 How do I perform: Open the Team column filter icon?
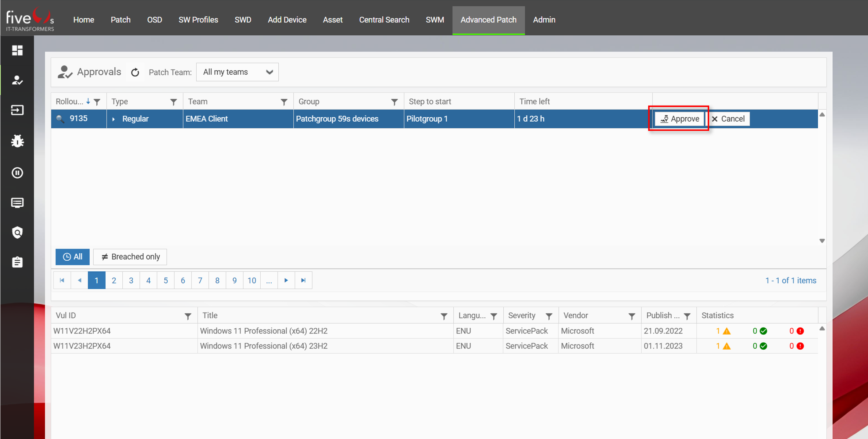[284, 102]
